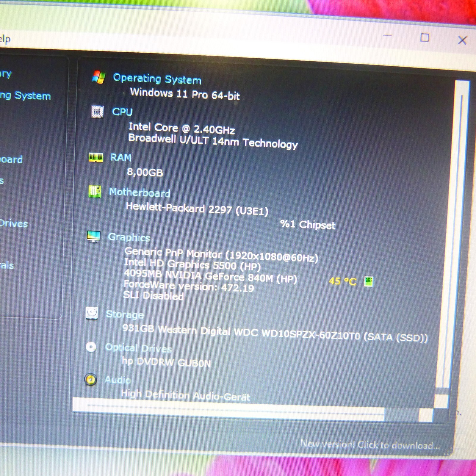Click 'New version! Click to download...' link
The width and height of the screenshot is (476, 476).
tap(370, 444)
